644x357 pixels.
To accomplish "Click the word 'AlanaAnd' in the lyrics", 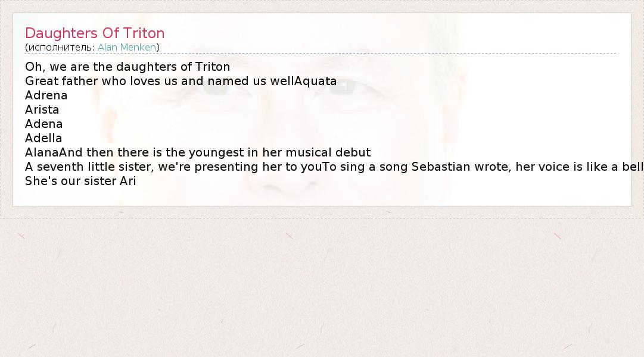I will 54,152.
